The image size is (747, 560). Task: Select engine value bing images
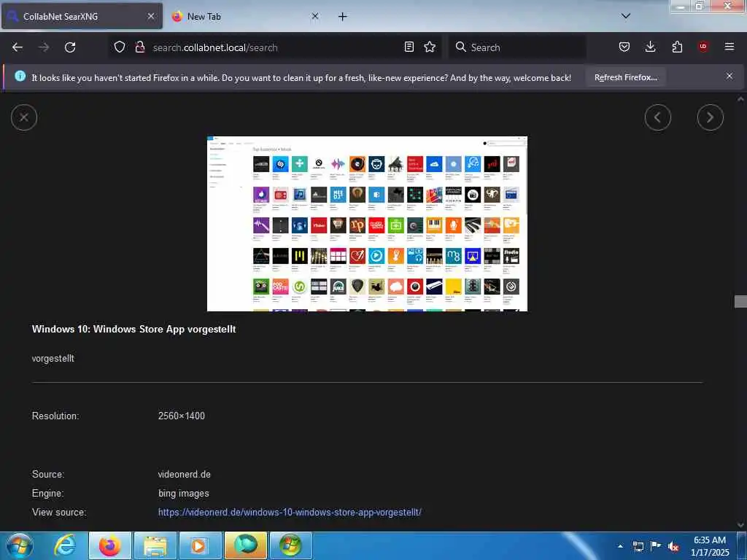coord(183,494)
